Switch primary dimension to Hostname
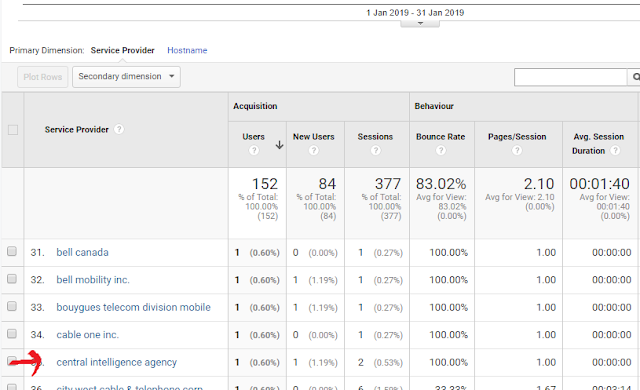The image size is (640, 390). pos(187,50)
